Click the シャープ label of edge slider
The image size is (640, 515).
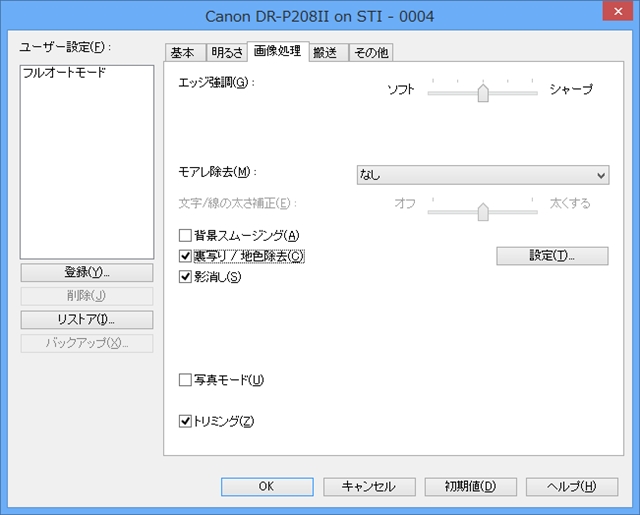[571, 89]
